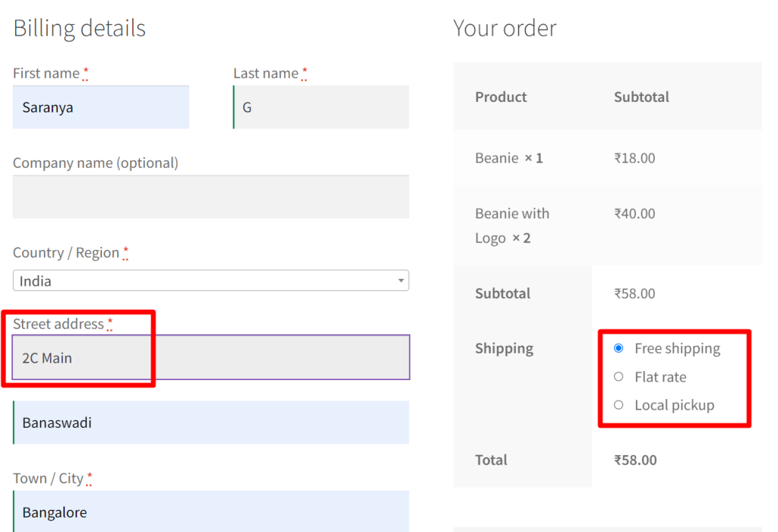The height and width of the screenshot is (532, 778).
Task: Click the Last name field showing G
Action: (320, 107)
